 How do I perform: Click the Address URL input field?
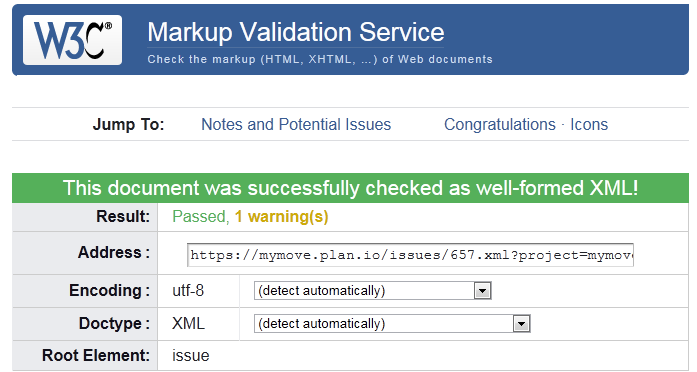coord(410,255)
